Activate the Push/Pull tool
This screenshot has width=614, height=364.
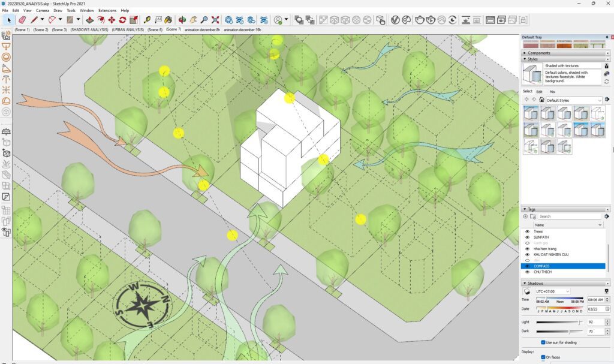click(90, 20)
